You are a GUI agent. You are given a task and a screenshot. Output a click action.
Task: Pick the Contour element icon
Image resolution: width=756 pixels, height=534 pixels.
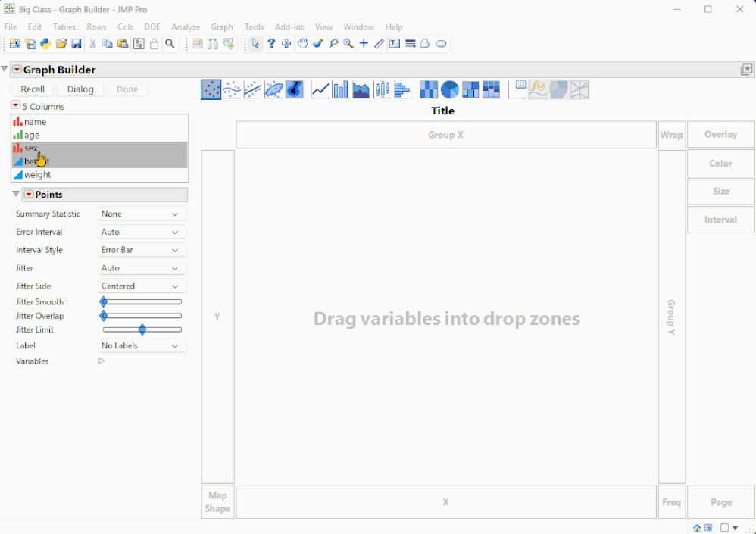pos(295,89)
